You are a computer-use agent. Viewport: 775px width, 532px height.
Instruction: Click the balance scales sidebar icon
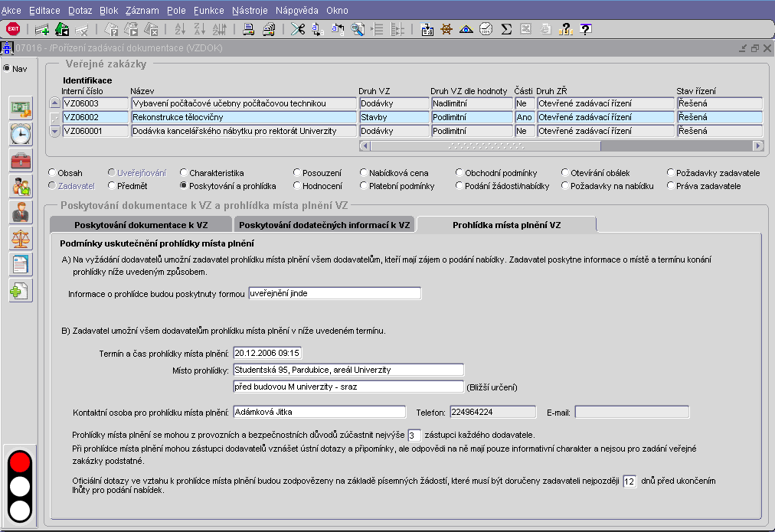coord(21,238)
